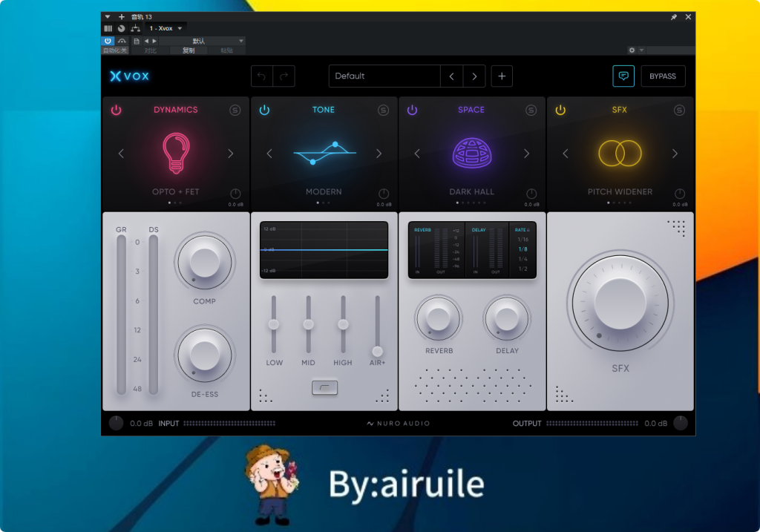
Task: Click the NURO AUDIO logo
Action: click(x=399, y=424)
